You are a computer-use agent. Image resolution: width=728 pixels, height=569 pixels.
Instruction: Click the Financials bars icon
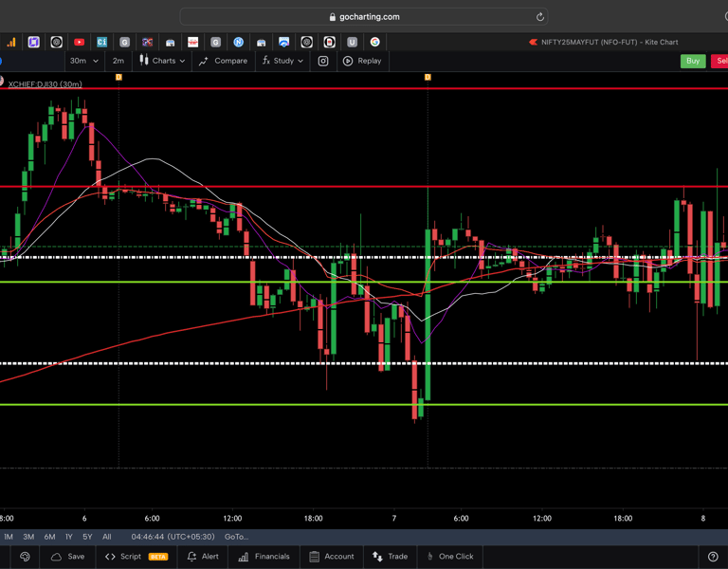244,557
